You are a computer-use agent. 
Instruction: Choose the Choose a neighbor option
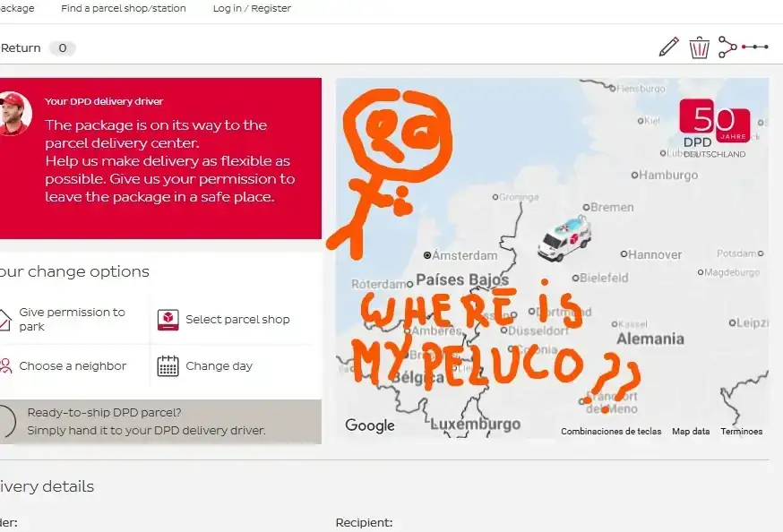click(x=73, y=365)
